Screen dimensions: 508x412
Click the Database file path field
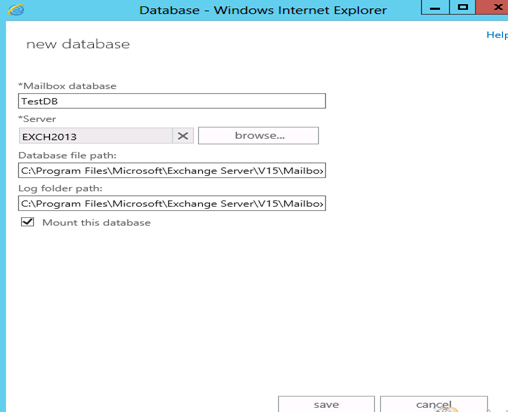[x=172, y=170]
